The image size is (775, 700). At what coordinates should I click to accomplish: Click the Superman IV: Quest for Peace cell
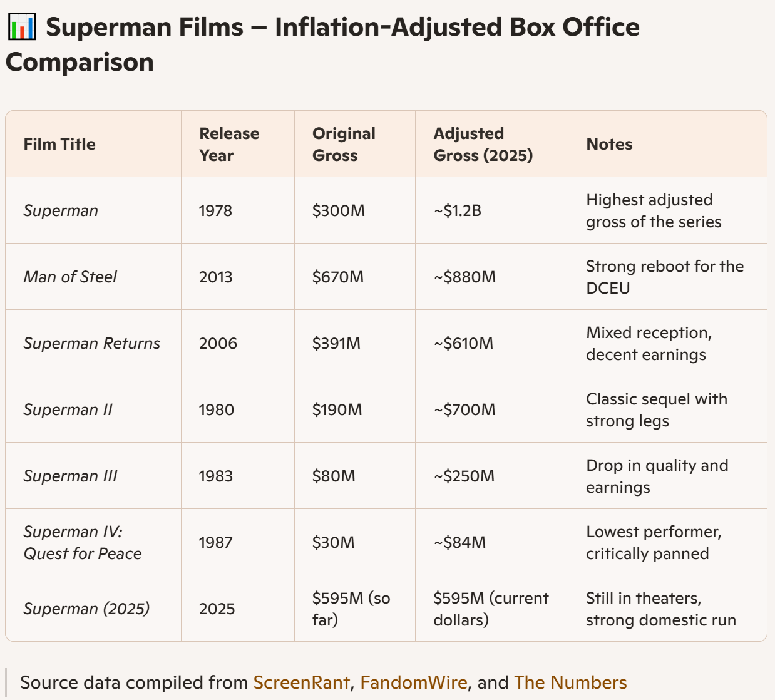(93, 542)
